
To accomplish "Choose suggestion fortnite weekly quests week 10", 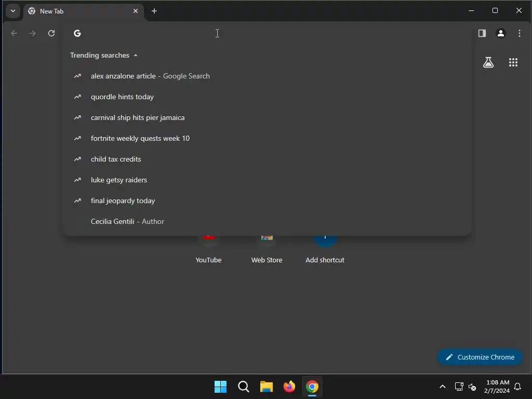I will (267, 138).
